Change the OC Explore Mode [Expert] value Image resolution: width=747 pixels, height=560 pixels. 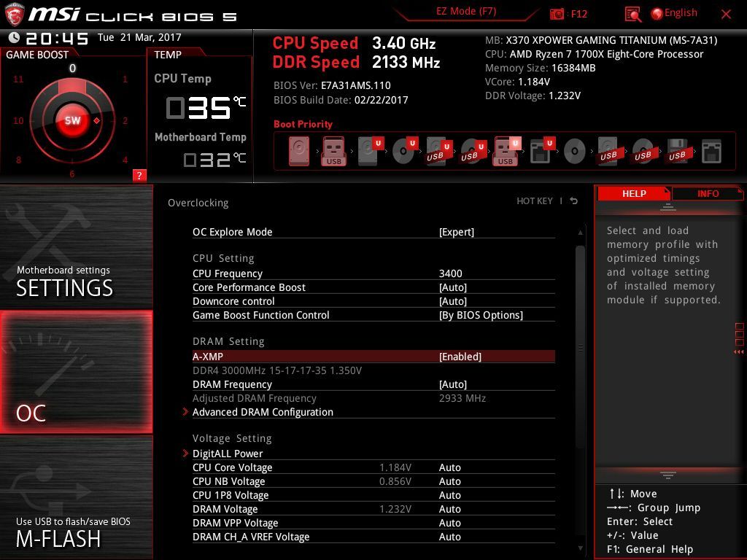pos(457,232)
